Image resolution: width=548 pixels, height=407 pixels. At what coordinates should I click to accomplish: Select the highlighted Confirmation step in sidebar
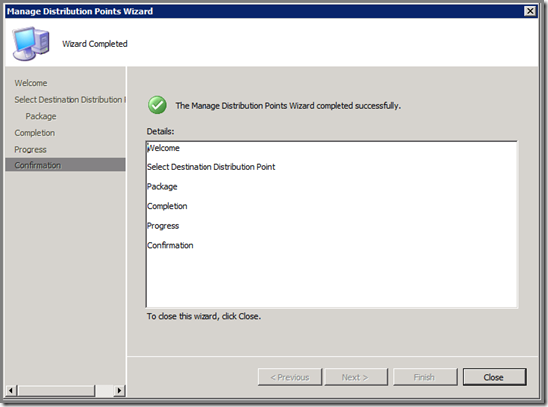click(x=65, y=165)
